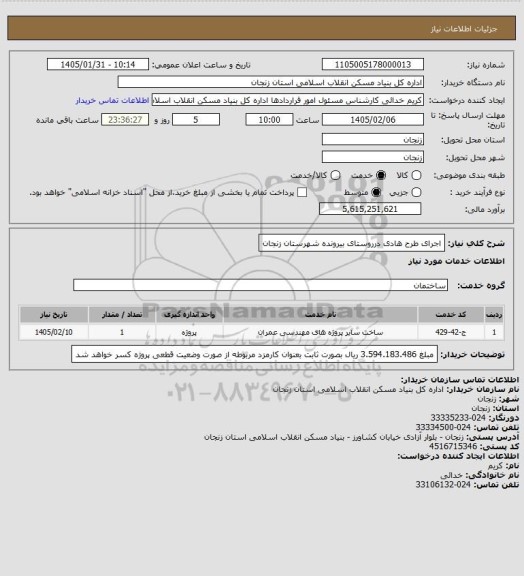
Task: Click the واحد اندازه گیری column header
Action: (189, 314)
